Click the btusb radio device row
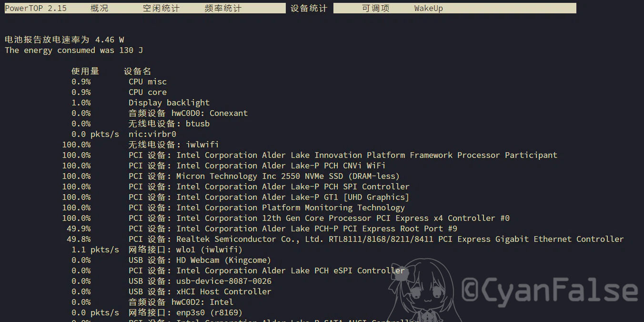The image size is (644, 322). pyautogui.click(x=169, y=124)
